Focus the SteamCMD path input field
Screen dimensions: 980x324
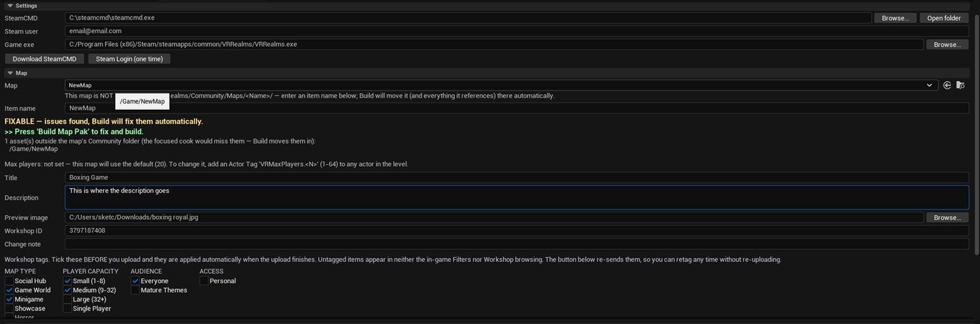[x=468, y=18]
